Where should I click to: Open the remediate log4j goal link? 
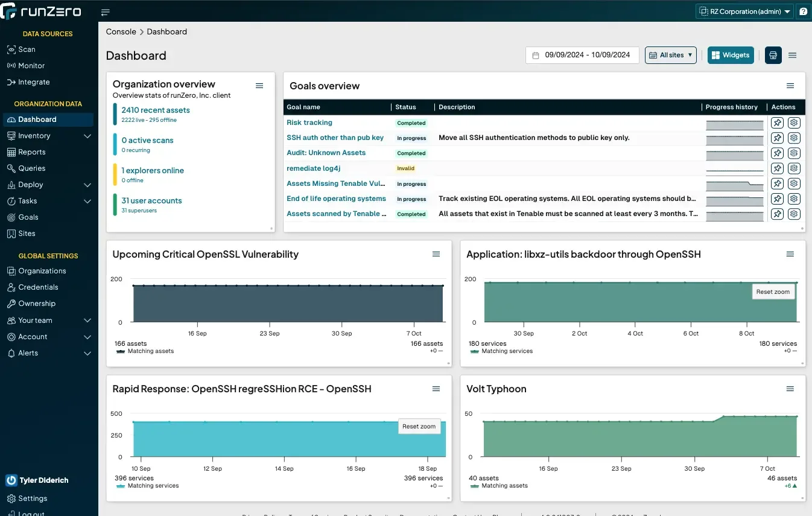tap(314, 168)
